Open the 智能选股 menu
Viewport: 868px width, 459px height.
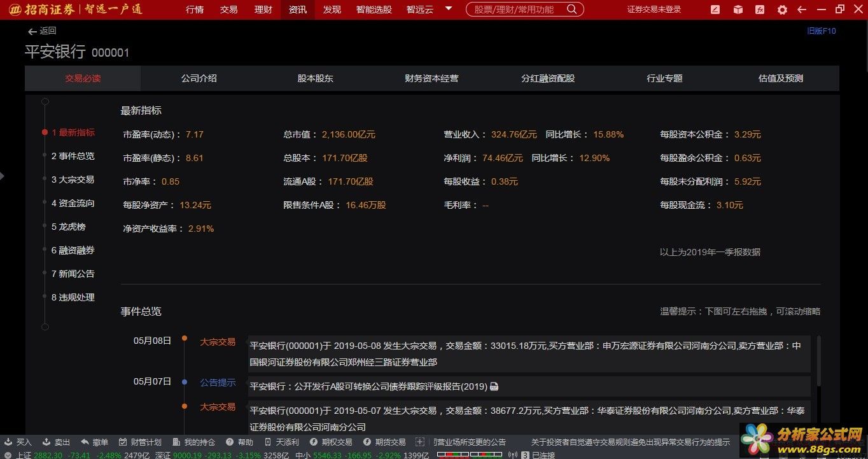coord(374,10)
